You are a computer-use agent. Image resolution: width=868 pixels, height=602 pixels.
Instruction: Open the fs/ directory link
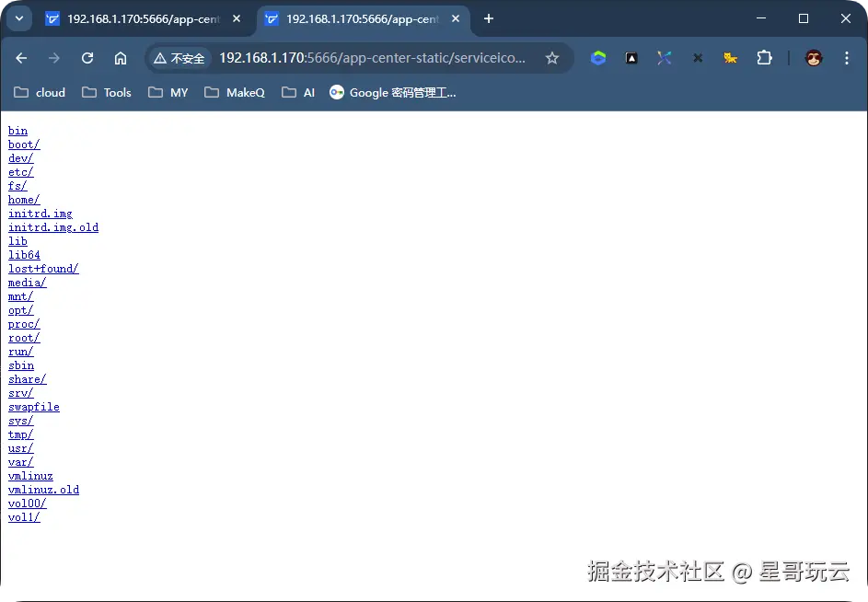[17, 186]
